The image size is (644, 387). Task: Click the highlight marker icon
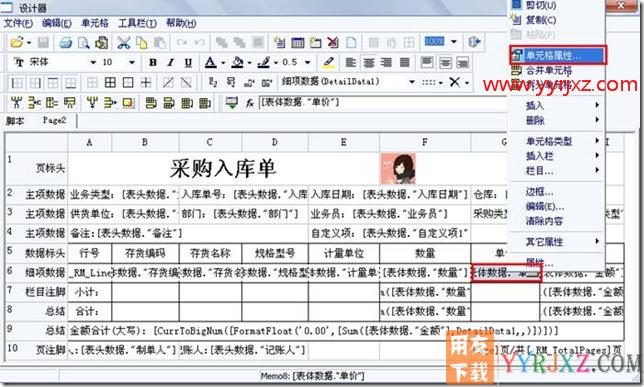[328, 62]
